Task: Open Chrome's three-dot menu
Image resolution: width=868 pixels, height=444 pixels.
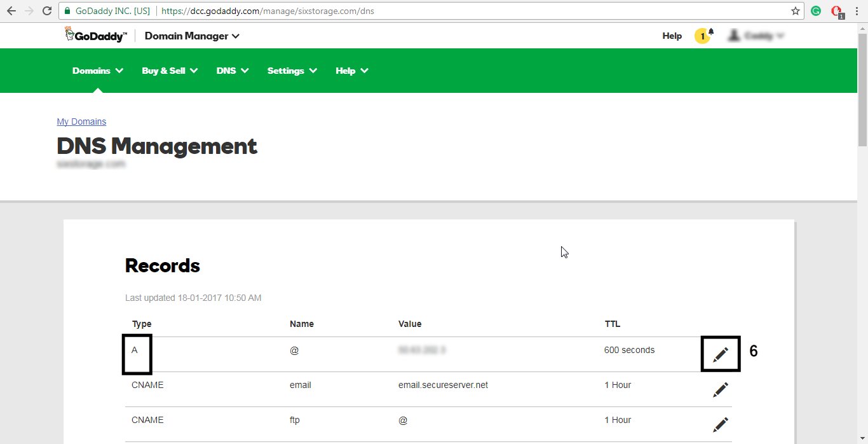Action: (x=858, y=11)
